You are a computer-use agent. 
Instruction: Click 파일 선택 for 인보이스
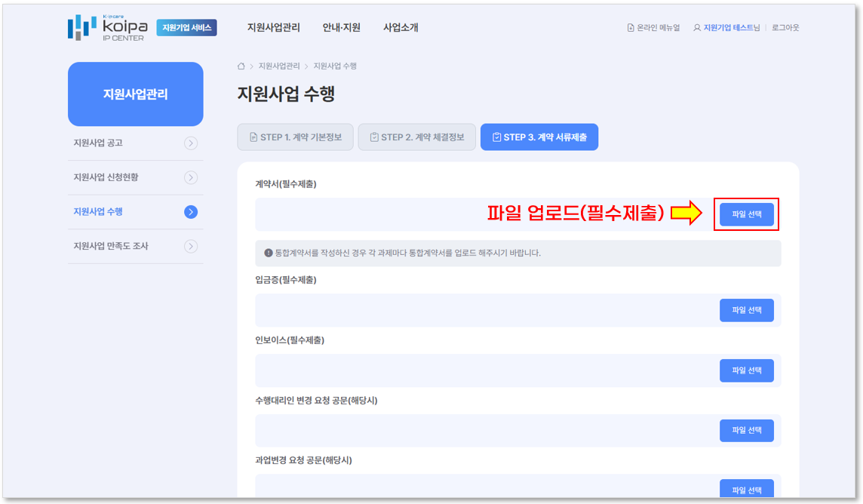tap(746, 370)
